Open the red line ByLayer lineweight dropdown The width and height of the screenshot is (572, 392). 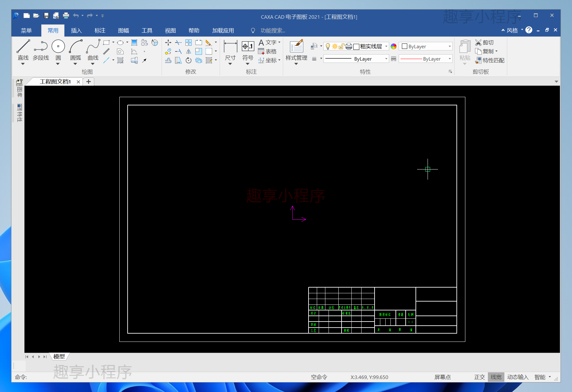pos(450,59)
